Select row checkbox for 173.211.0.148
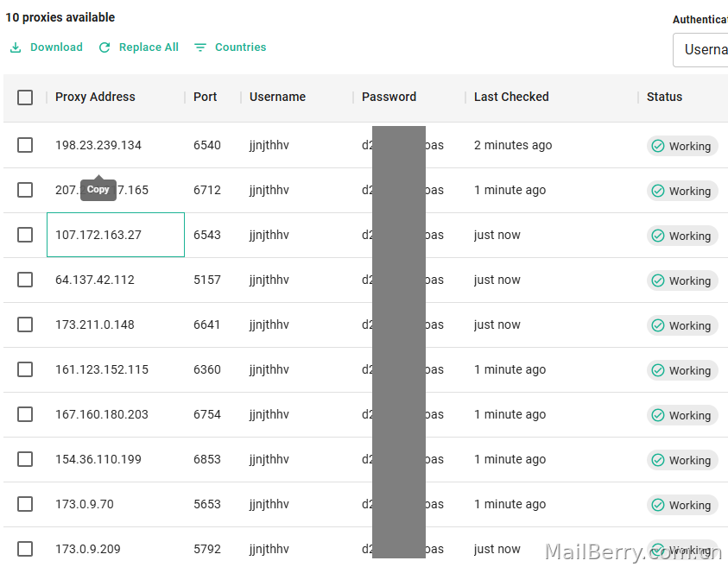This screenshot has height=567, width=728. 25,324
